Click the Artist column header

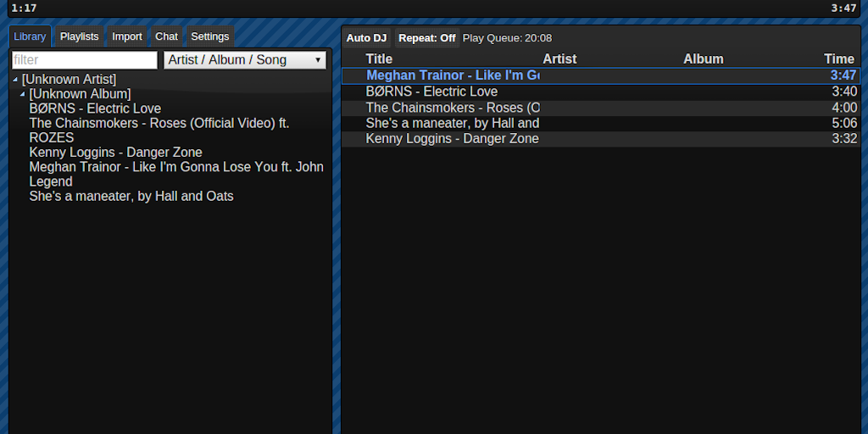tap(559, 58)
